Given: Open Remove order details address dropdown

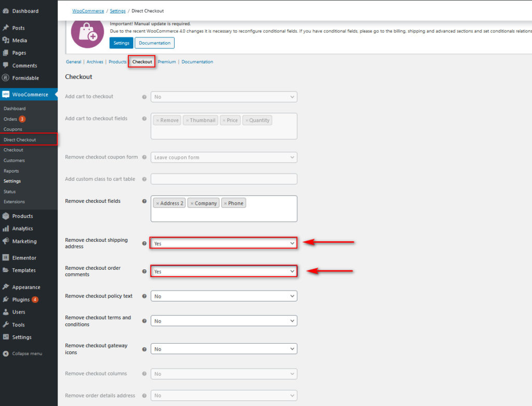Looking at the screenshot, I should pos(224,396).
